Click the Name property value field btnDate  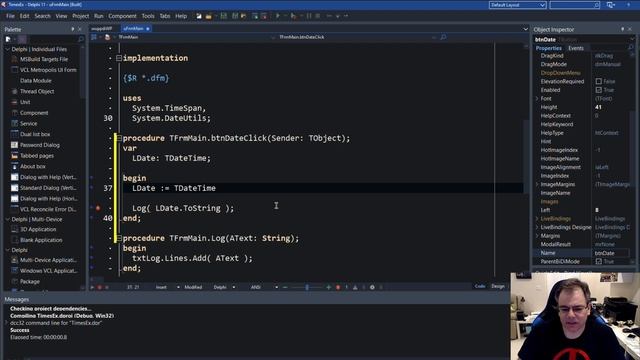(x=611, y=253)
